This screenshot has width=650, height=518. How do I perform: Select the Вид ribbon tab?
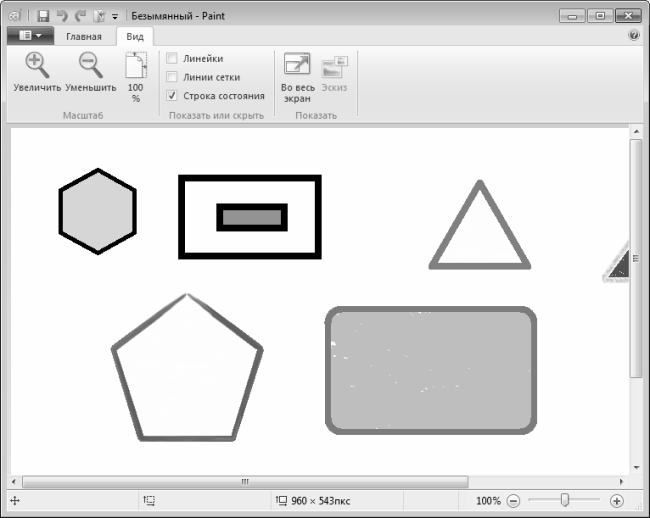135,36
